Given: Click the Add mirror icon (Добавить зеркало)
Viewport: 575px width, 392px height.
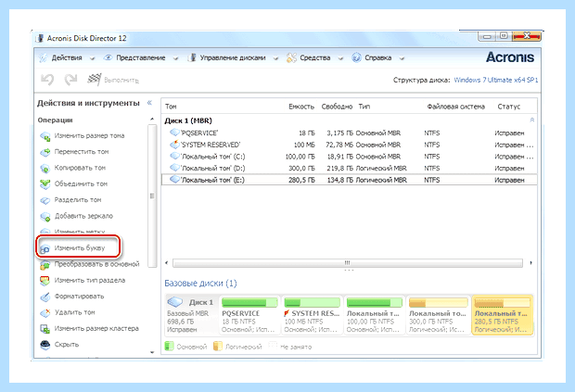Looking at the screenshot, I should pos(45,217).
